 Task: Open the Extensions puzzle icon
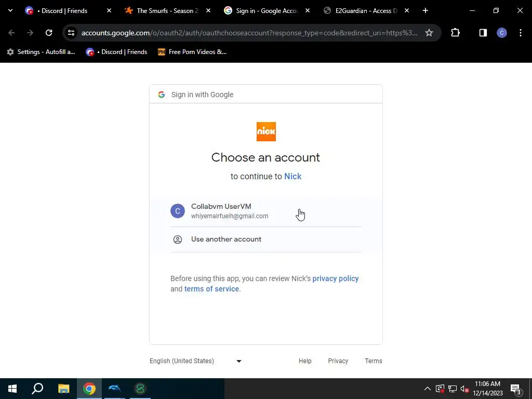click(455, 33)
